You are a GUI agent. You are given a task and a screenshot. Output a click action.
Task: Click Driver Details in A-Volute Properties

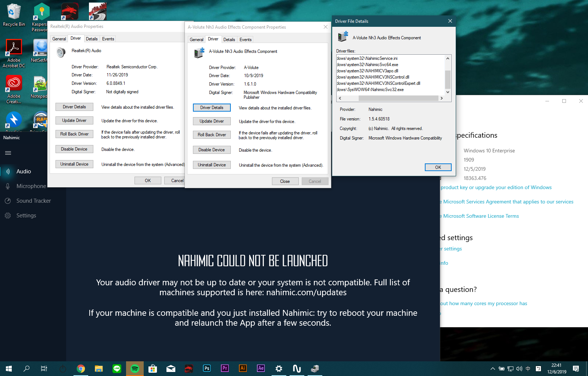click(212, 108)
